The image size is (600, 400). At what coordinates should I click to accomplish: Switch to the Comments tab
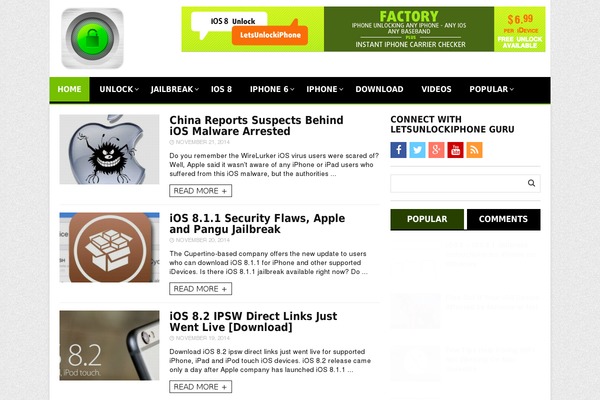[x=503, y=219]
